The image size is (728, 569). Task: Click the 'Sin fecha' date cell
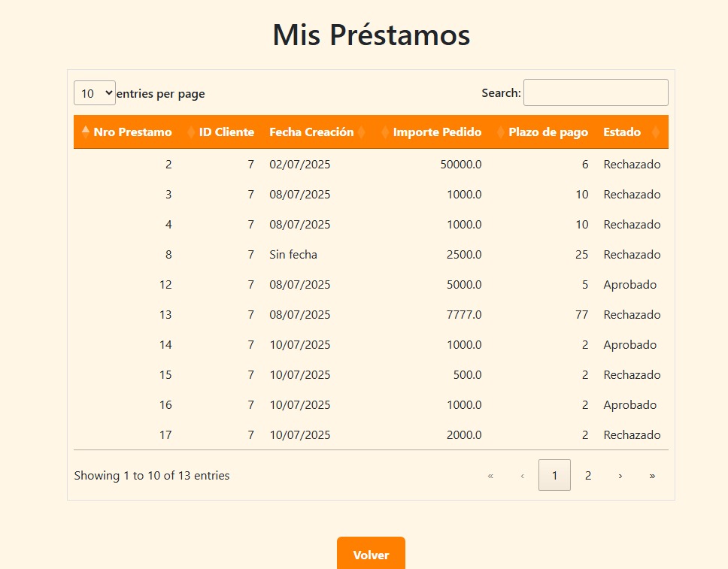[x=293, y=255]
